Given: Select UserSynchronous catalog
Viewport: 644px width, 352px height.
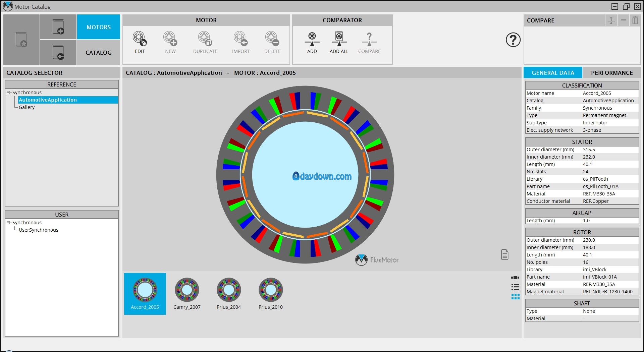Looking at the screenshot, I should (x=38, y=230).
